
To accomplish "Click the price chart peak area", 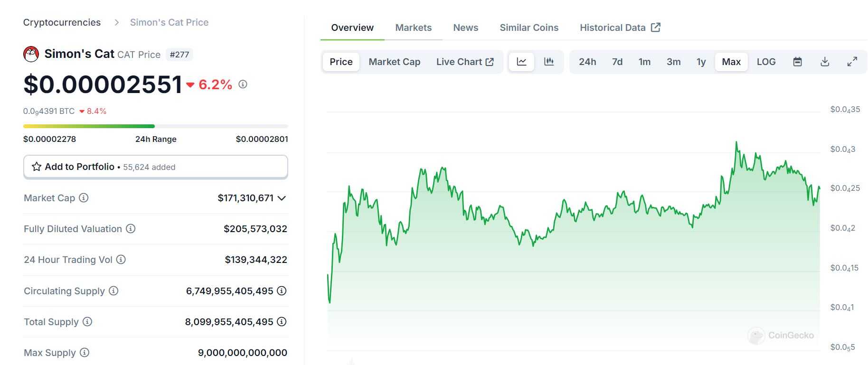I will pos(736,142).
